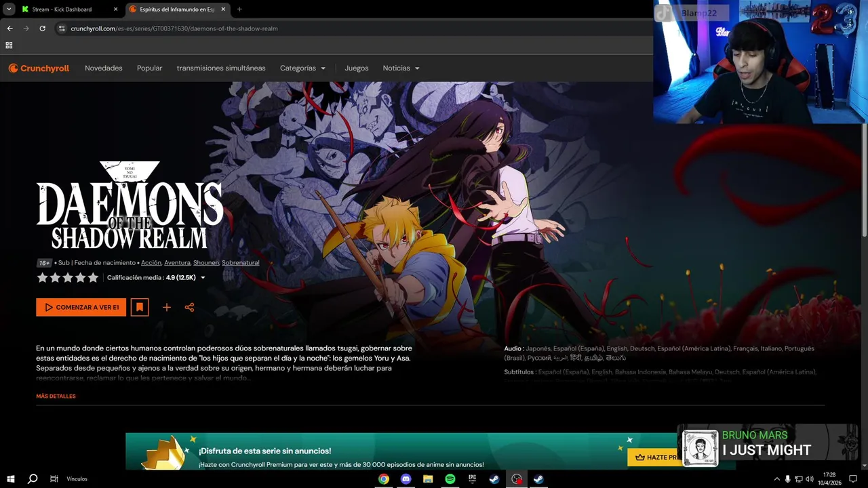Open the 17:28 clock and calendar
The image size is (868, 488).
(x=830, y=479)
